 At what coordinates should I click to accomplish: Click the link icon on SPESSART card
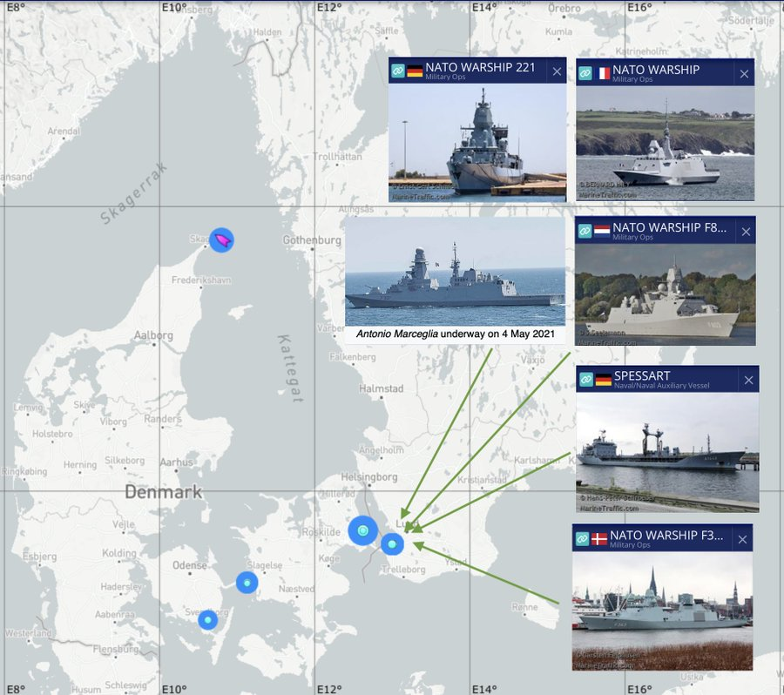click(586, 379)
